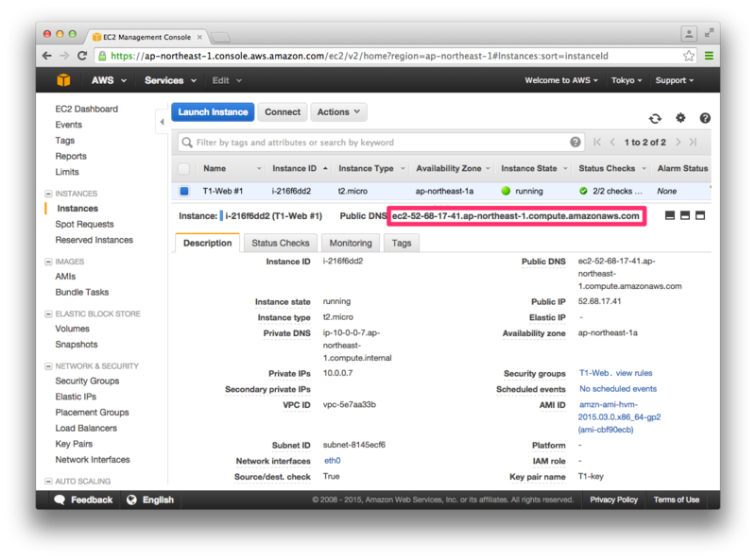Maximize the details pane
This screenshot has height=559, width=756.
pos(700,215)
